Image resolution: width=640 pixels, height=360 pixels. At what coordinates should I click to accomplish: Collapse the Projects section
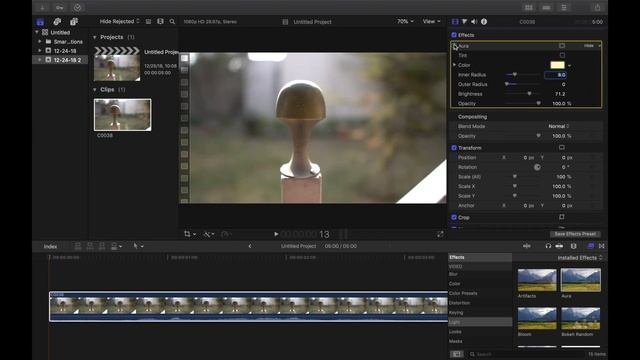coord(95,37)
